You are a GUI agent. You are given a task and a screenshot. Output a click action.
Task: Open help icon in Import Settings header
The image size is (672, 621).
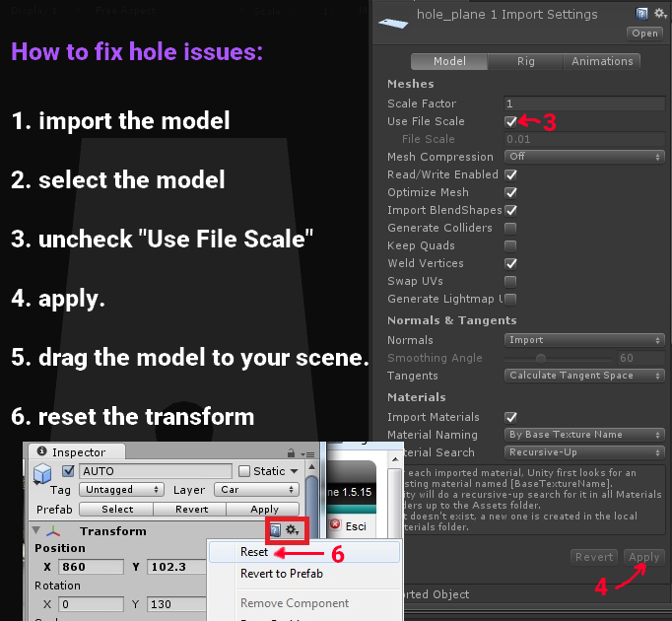pos(641,14)
